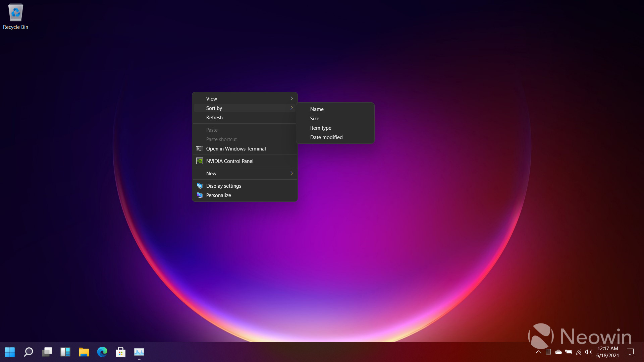
Task: Open Microsoft Store taskbar icon
Action: (x=120, y=352)
